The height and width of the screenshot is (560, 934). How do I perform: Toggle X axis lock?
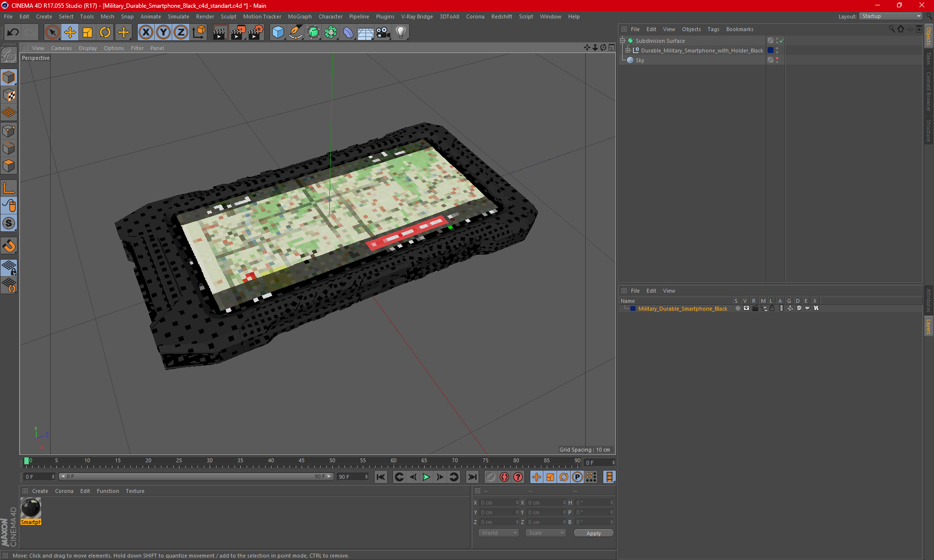pos(145,33)
